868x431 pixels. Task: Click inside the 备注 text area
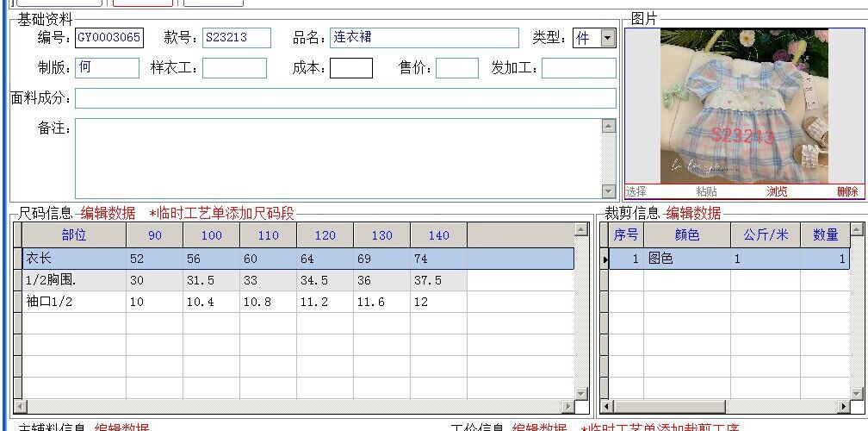[x=338, y=159]
